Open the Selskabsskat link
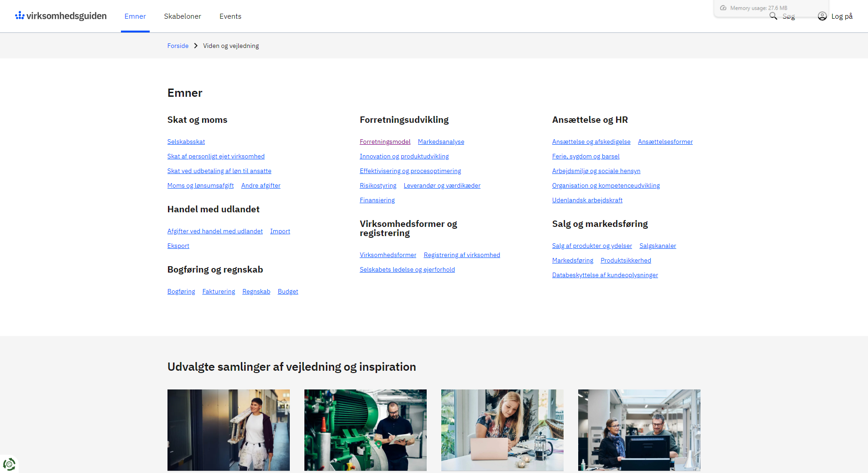This screenshot has width=868, height=473. pyautogui.click(x=186, y=142)
